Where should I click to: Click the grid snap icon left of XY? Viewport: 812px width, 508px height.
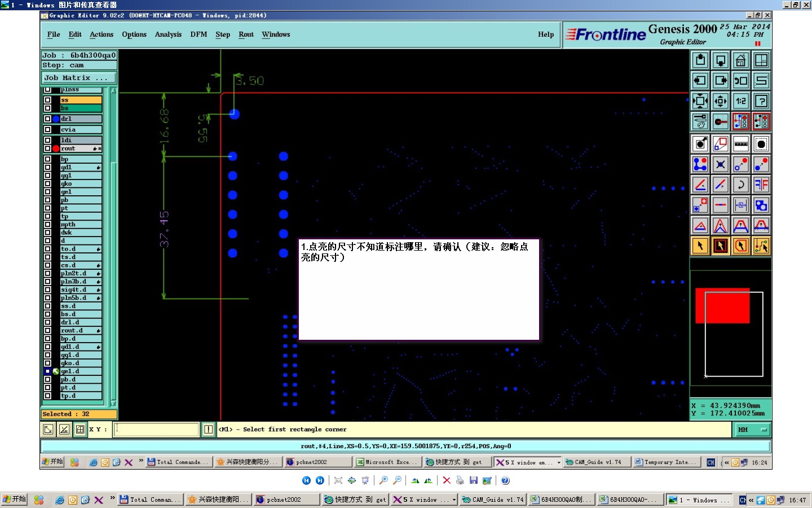(x=80, y=430)
